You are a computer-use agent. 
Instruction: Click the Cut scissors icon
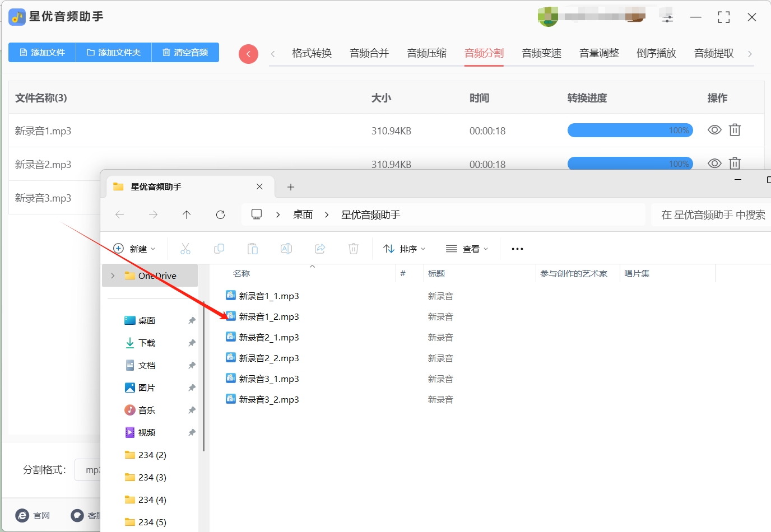(x=185, y=249)
